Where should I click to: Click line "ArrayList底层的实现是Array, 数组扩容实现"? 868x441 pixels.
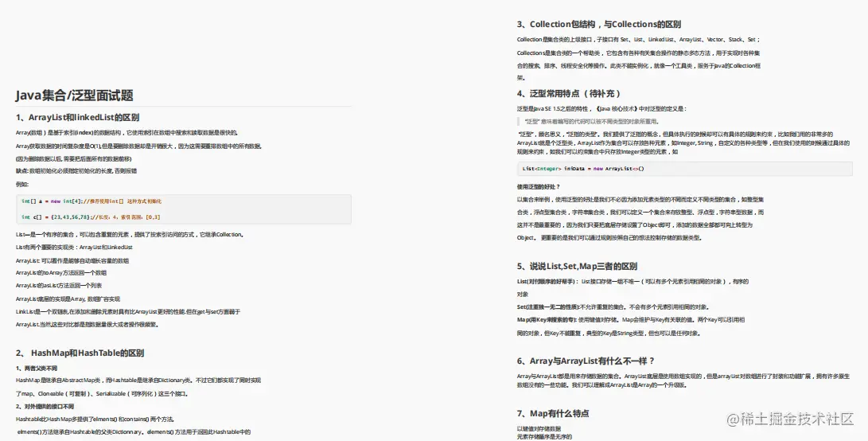pos(68,299)
